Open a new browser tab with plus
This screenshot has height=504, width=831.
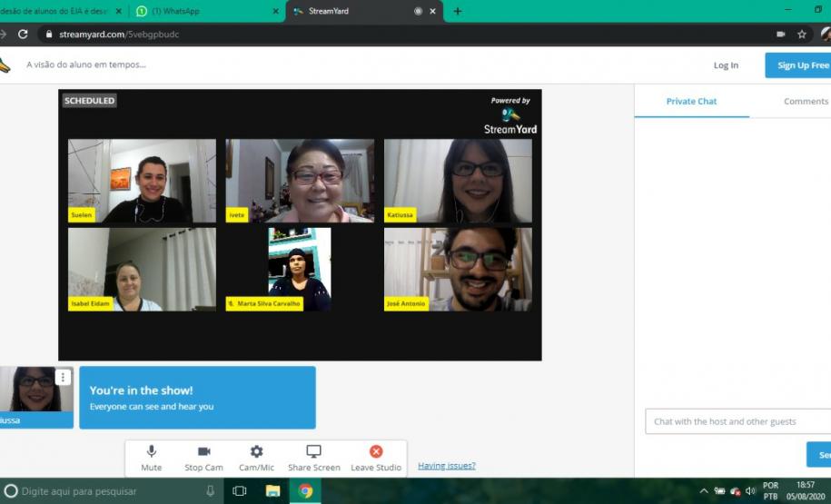[458, 11]
